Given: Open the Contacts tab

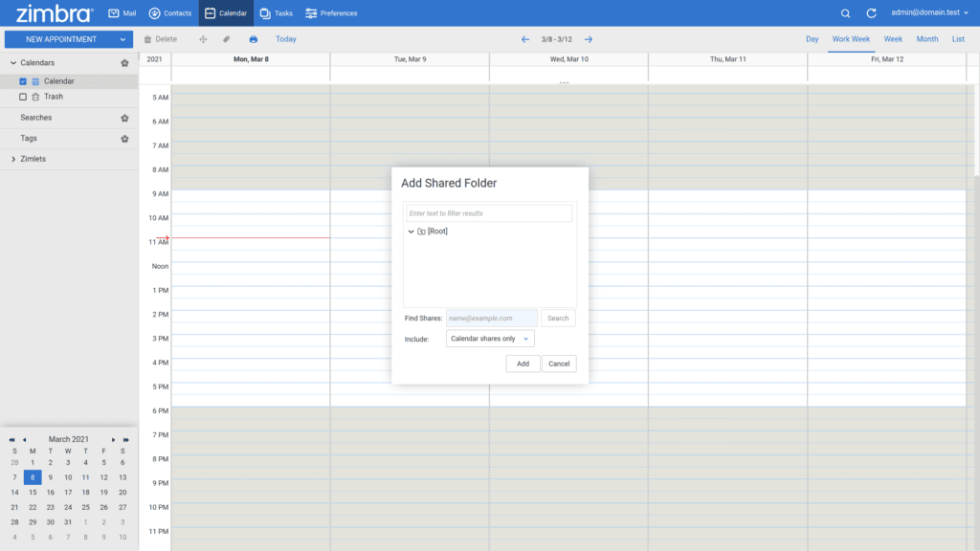Looking at the screenshot, I should [170, 13].
